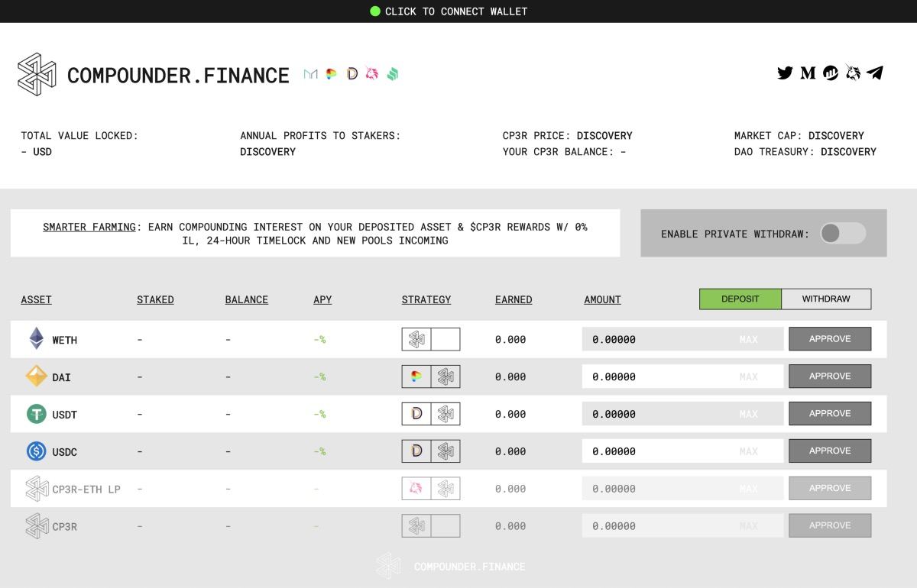Open the Maker protocol icon beside the title
This screenshot has width=917, height=588.
310,74
